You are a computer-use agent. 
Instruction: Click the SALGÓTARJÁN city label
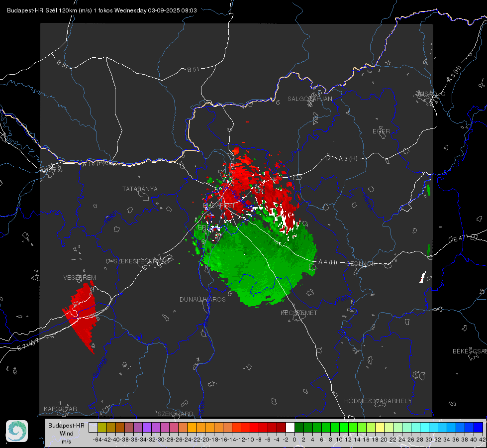pos(309,99)
